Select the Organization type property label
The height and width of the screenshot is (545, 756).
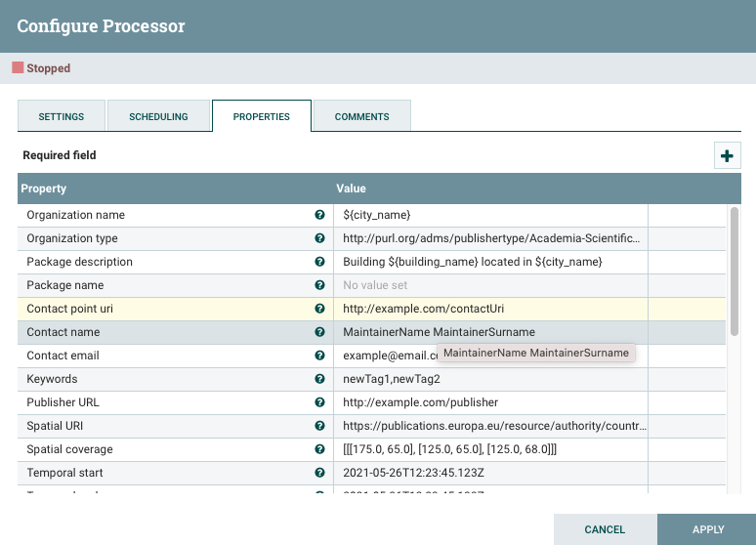tap(72, 238)
